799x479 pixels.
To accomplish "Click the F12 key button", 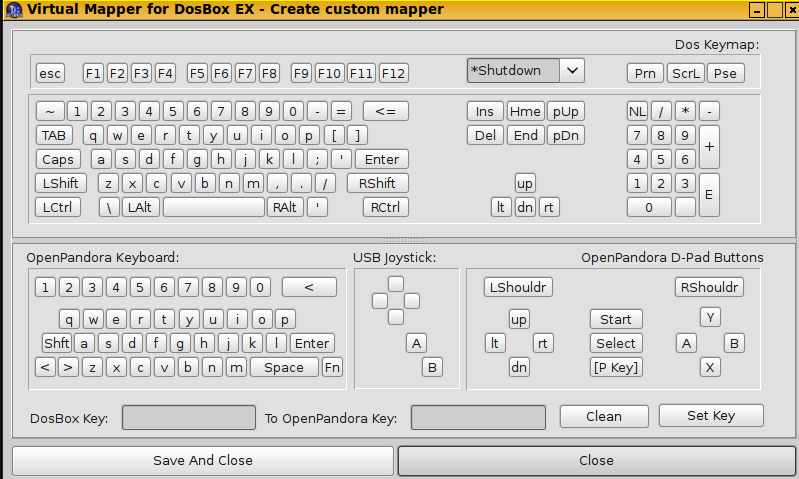I will point(394,73).
